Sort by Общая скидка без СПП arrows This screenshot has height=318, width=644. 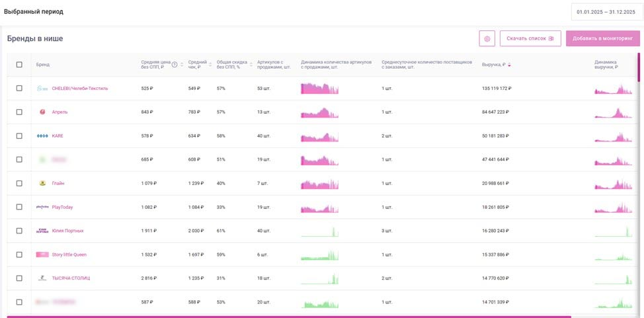pos(251,64)
